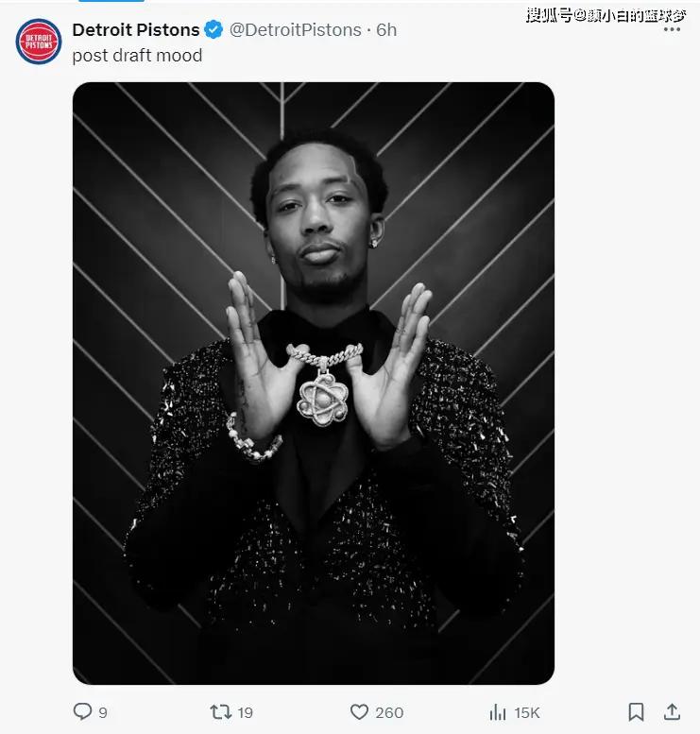Click the repost arrows icon
700x734 pixels.
tap(220, 711)
